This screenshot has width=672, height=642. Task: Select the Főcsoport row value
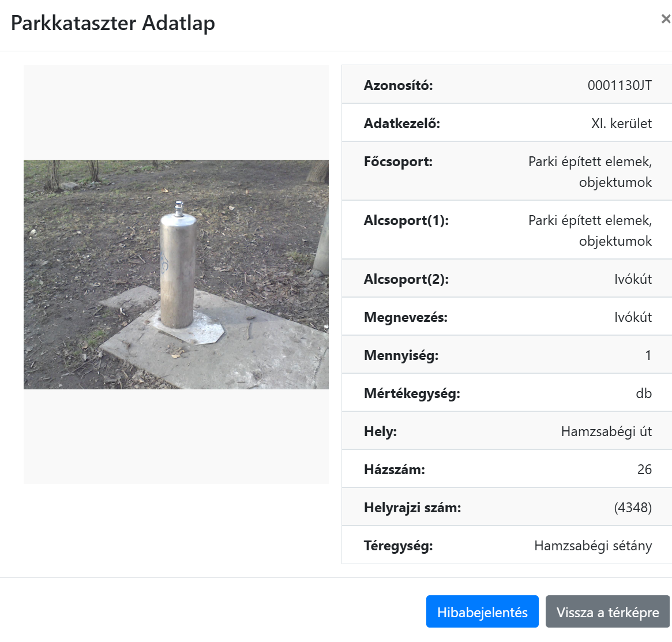point(590,172)
